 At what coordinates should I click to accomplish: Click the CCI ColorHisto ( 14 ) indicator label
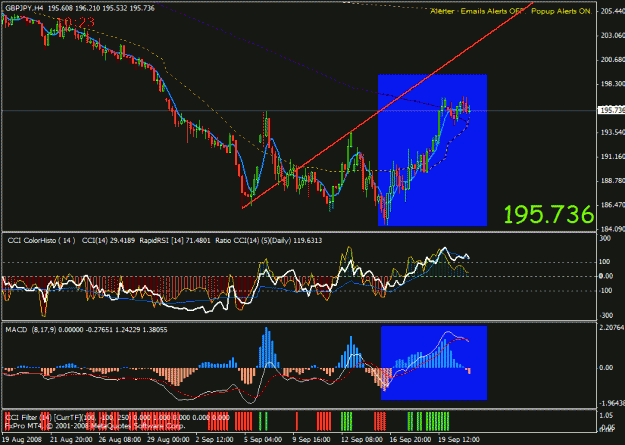click(x=41, y=240)
